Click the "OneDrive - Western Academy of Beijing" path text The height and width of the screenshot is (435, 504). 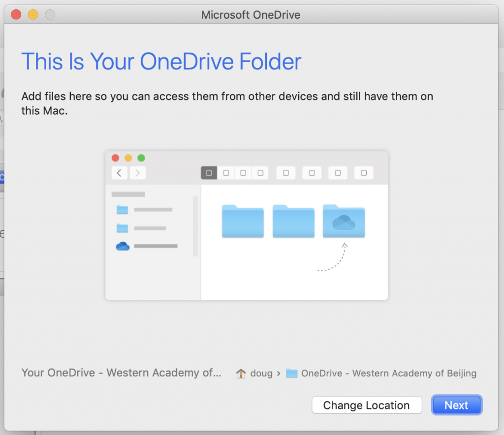coord(389,373)
